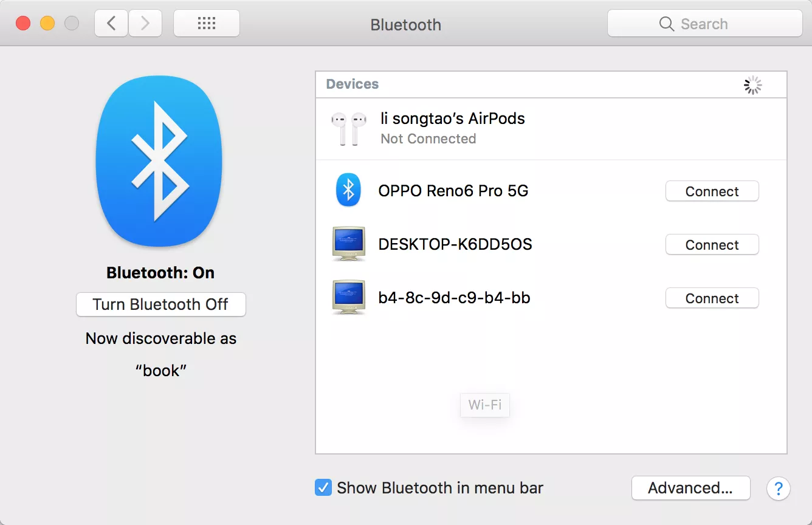Close the Bluetooth window
The image size is (812, 525).
tap(23, 24)
